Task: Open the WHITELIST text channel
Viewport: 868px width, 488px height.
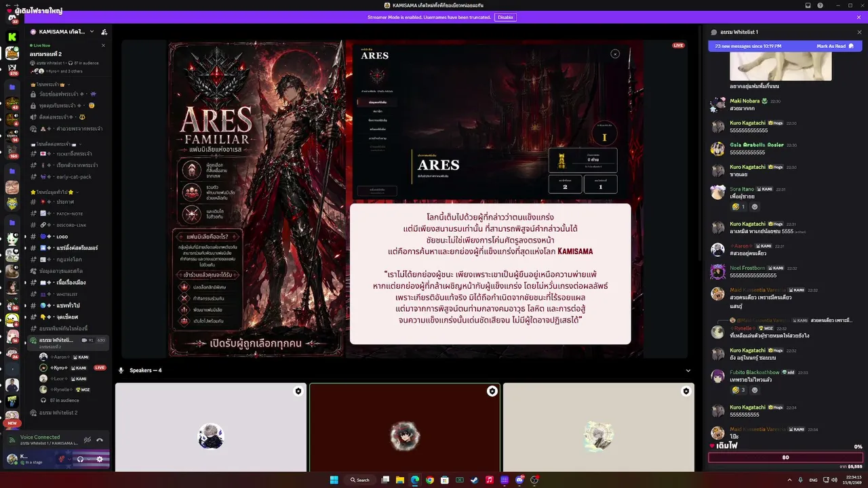Action: click(x=66, y=294)
